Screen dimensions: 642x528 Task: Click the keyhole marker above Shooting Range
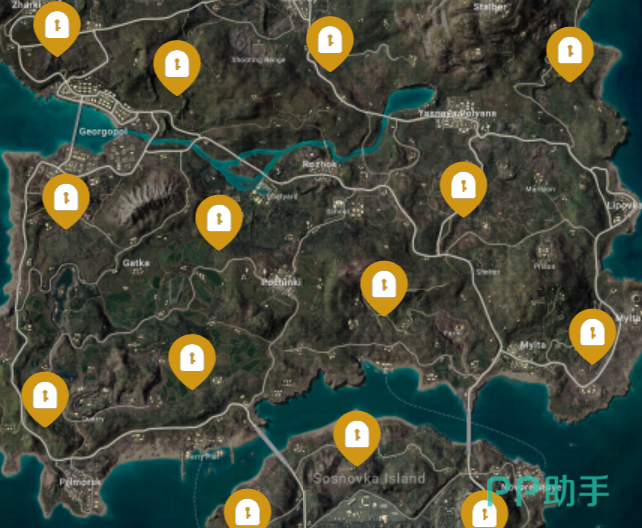(x=329, y=41)
